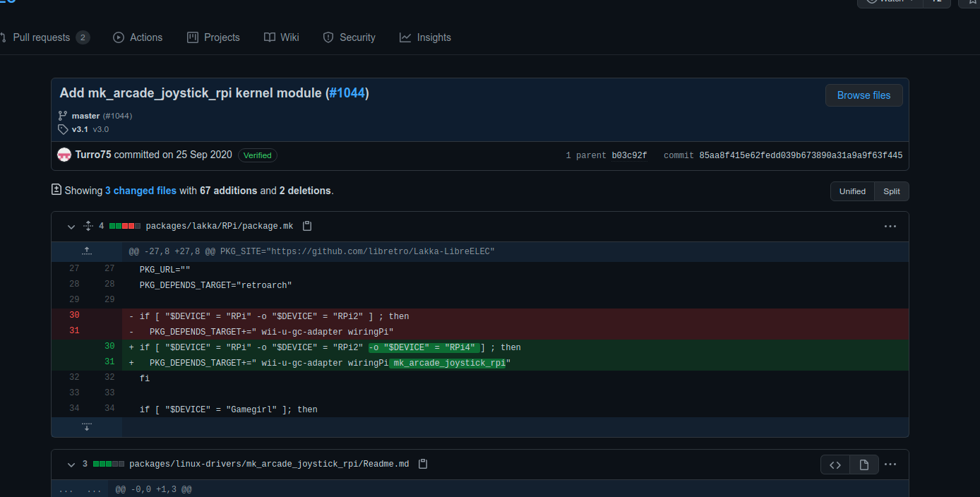Open the Watch dropdown
The height and width of the screenshot is (497, 980).
coord(889,2)
